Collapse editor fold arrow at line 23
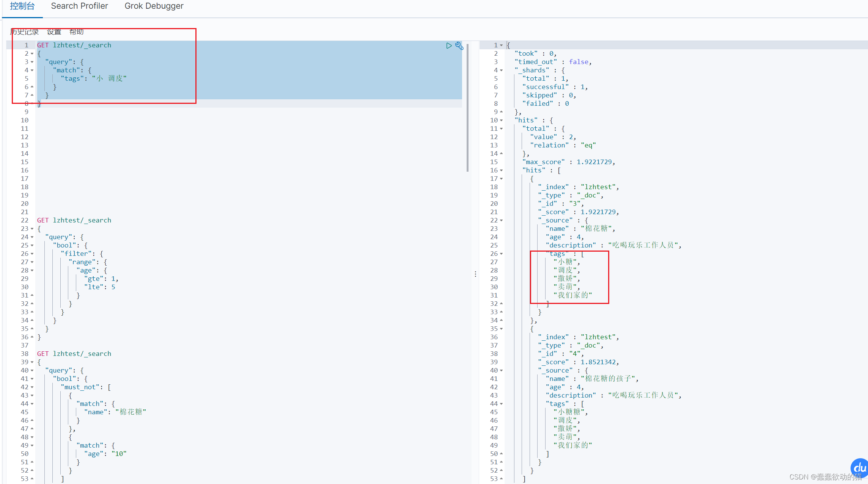This screenshot has height=484, width=868. coord(32,229)
